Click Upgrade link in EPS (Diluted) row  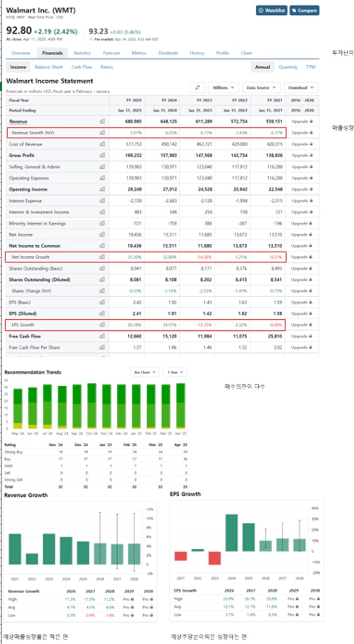click(x=302, y=313)
